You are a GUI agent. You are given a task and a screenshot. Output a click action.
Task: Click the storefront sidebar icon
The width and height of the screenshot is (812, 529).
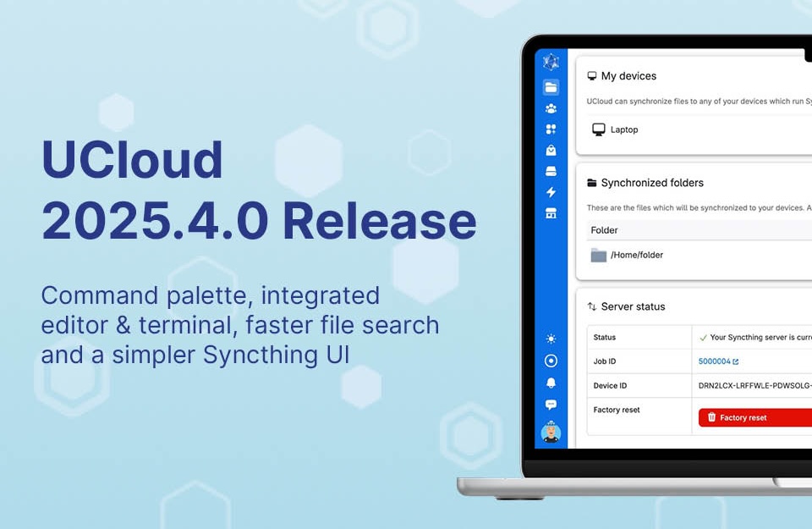point(551,213)
